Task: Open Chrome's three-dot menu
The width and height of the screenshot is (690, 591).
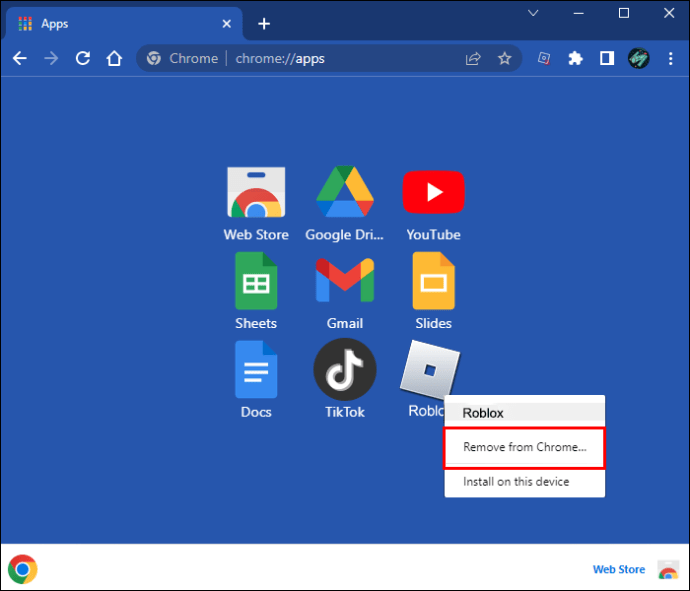Action: (x=669, y=59)
